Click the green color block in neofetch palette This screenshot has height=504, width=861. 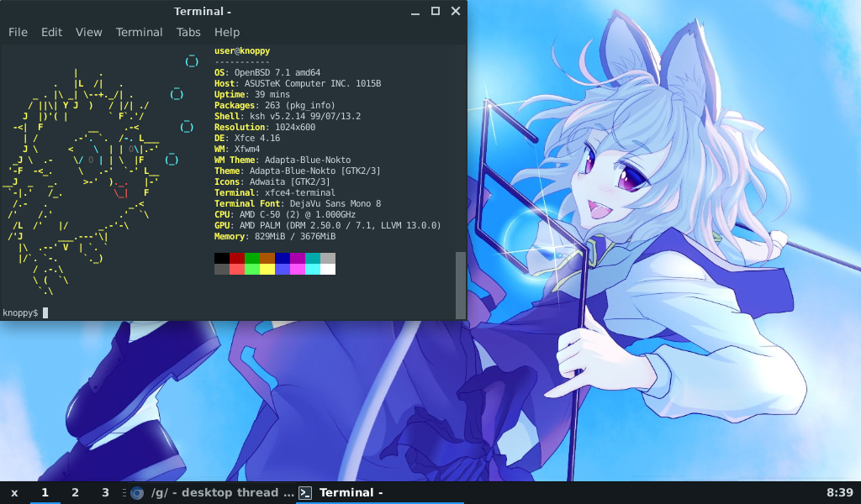[x=252, y=259]
